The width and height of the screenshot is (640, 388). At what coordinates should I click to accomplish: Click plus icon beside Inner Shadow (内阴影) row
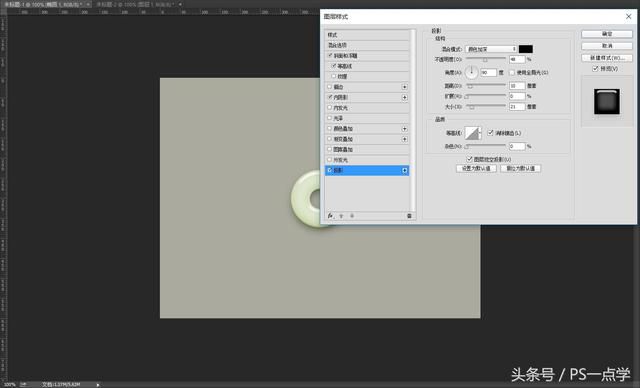404,98
